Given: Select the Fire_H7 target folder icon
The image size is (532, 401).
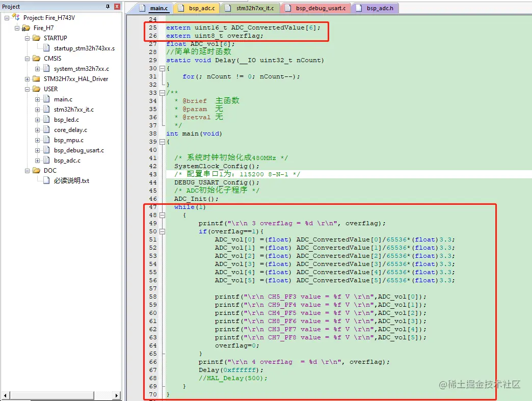Looking at the screenshot, I should (26, 28).
